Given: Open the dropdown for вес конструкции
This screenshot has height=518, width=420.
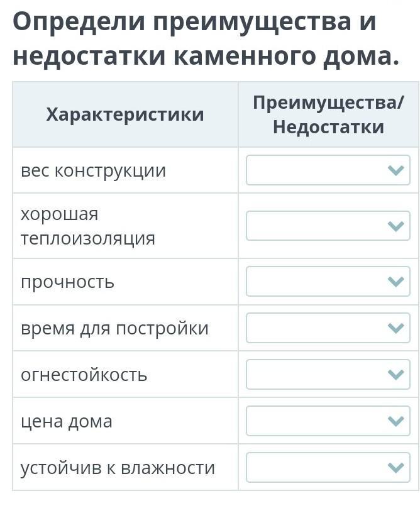Looking at the screenshot, I should click(x=328, y=170).
